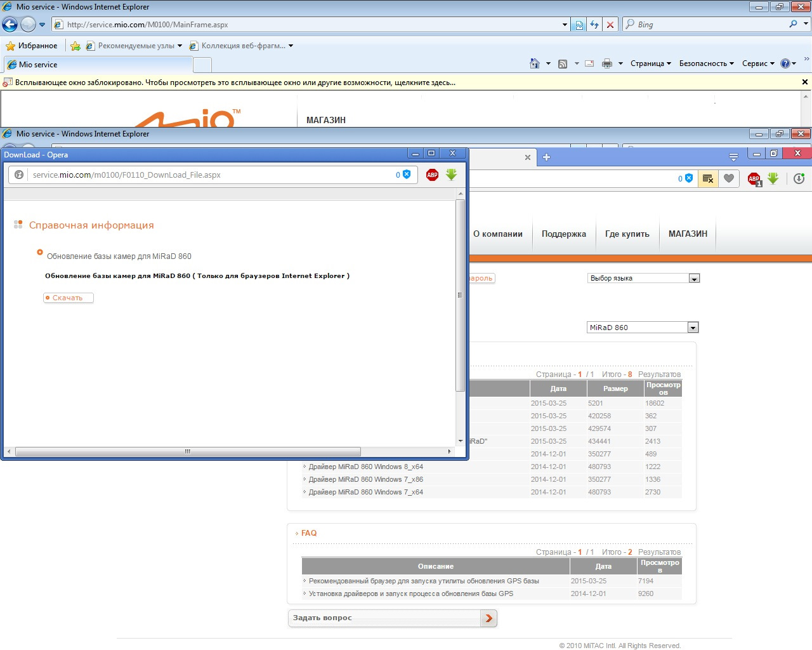Open the МАГАЗИН item on Opera page

688,234
